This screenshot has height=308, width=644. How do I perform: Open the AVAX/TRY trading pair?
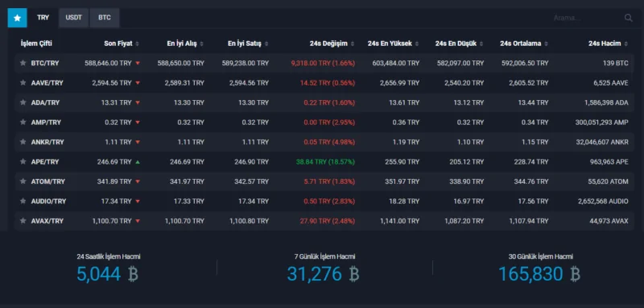click(x=47, y=221)
